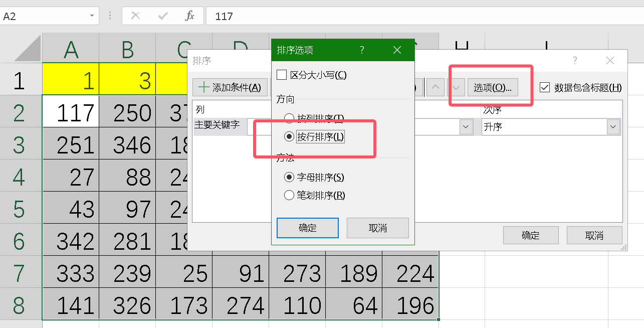Click 确定 in the 排序选项 dialog
This screenshot has height=328, width=644.
pos(307,228)
